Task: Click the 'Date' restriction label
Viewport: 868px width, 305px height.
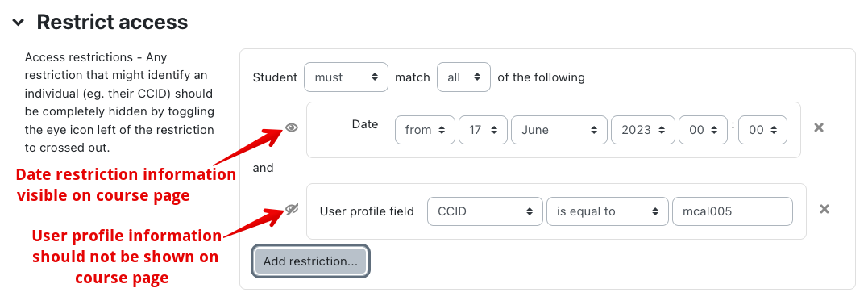Action: click(365, 124)
